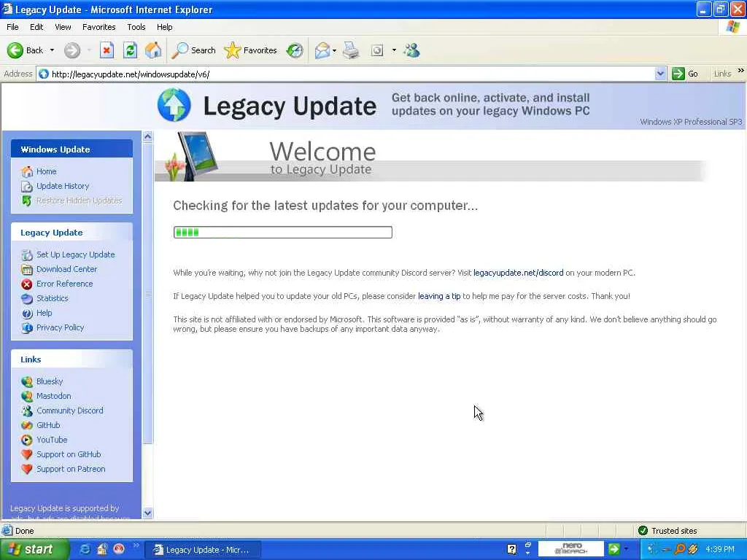Click the Refresh page icon
Screen dimensions: 747x560
(x=130, y=50)
